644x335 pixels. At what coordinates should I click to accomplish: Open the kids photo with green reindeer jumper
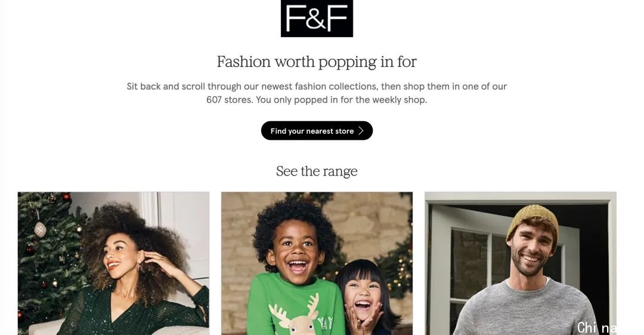317,263
